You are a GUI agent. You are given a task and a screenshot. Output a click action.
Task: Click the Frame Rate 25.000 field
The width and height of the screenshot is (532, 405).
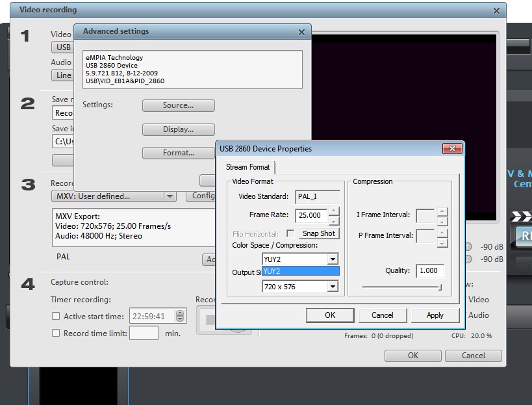(x=311, y=215)
